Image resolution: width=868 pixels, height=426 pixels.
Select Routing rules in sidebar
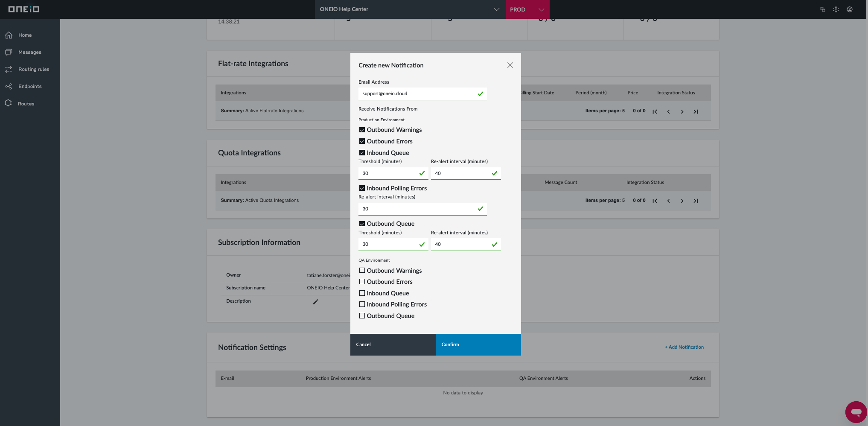34,69
